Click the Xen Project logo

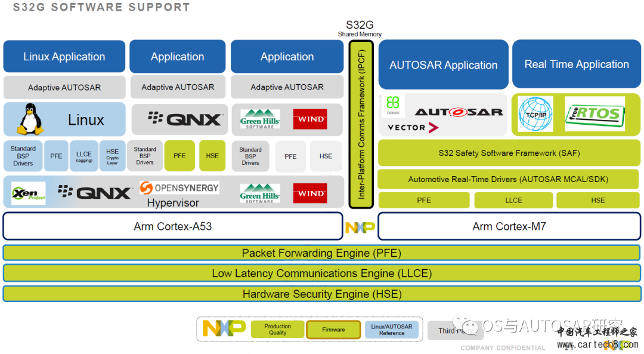pyautogui.click(x=29, y=193)
